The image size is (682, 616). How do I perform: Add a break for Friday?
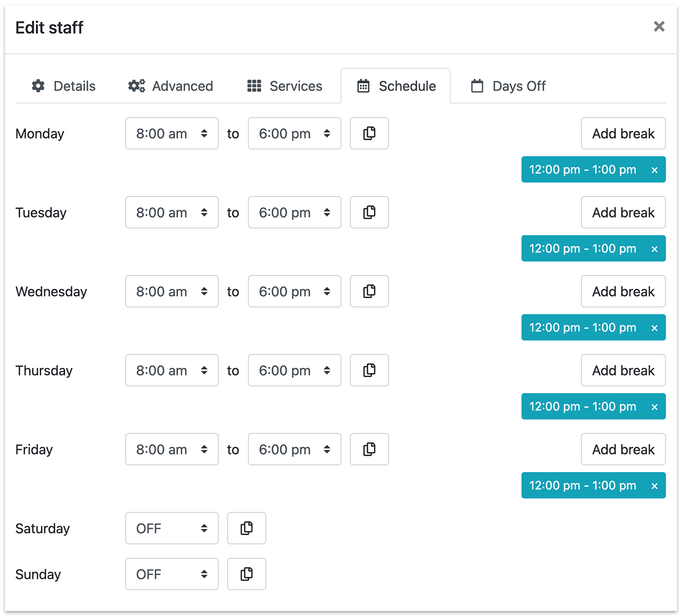623,449
